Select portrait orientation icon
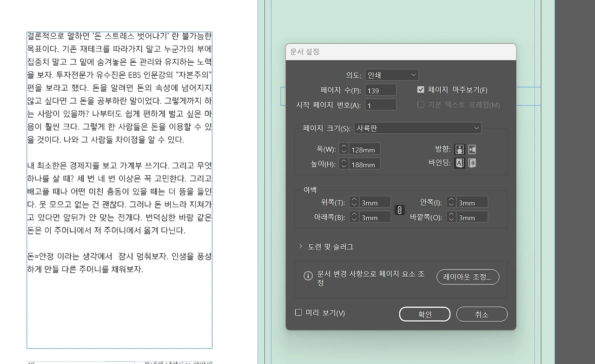595x364 pixels. tap(460, 149)
